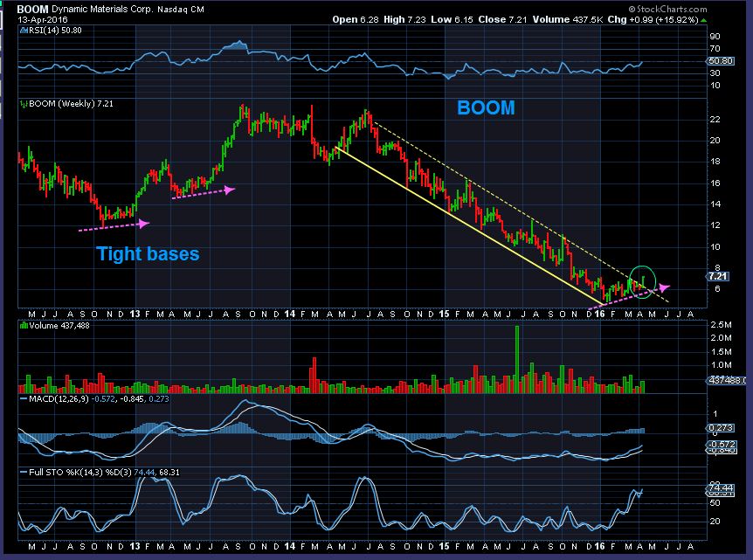This screenshot has width=753, height=560.
Task: Click year 14 on the bottom time axis
Action: coord(289,547)
